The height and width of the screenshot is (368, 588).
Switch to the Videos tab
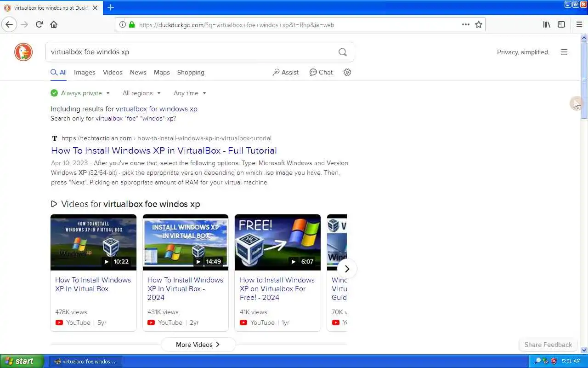point(113,72)
